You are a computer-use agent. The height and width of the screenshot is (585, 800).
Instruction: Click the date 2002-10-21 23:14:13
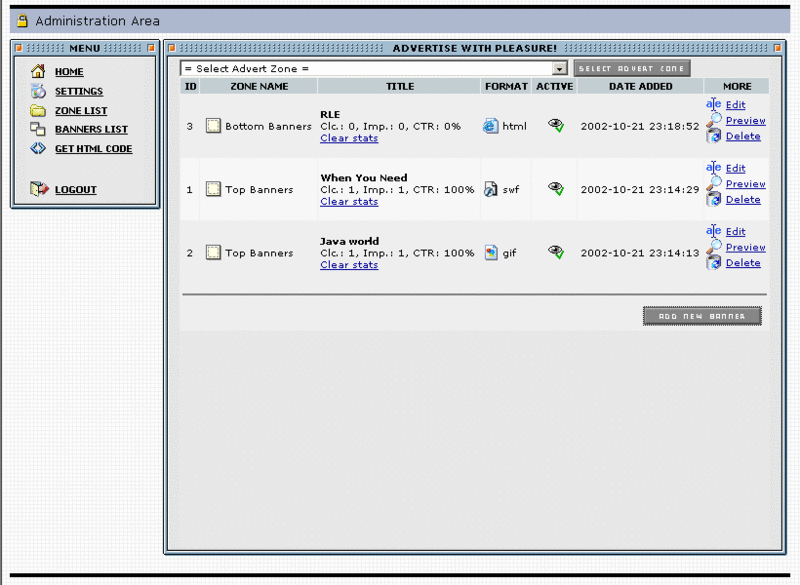[x=640, y=252]
